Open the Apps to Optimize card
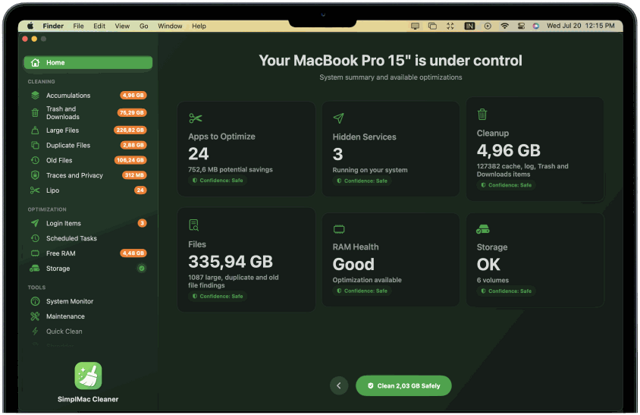This screenshot has height=415, width=640. 246,149
